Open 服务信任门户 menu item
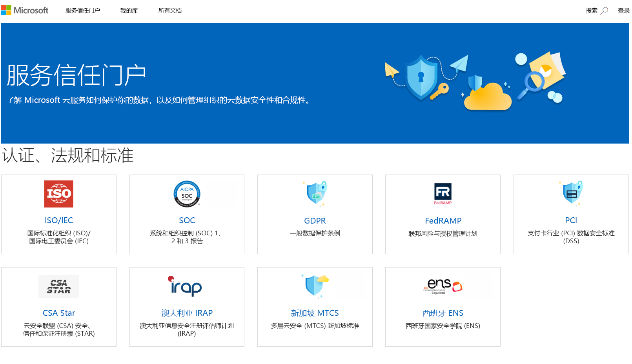 coord(83,11)
